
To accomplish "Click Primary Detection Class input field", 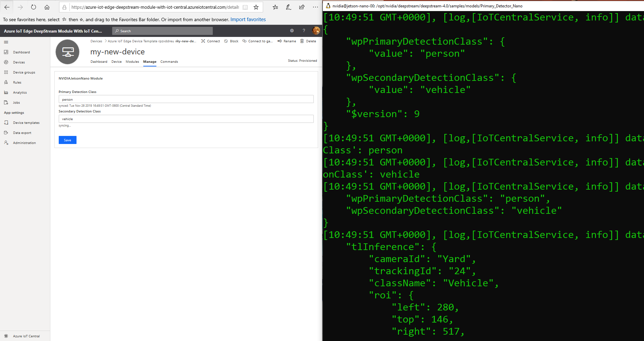I will click(186, 99).
